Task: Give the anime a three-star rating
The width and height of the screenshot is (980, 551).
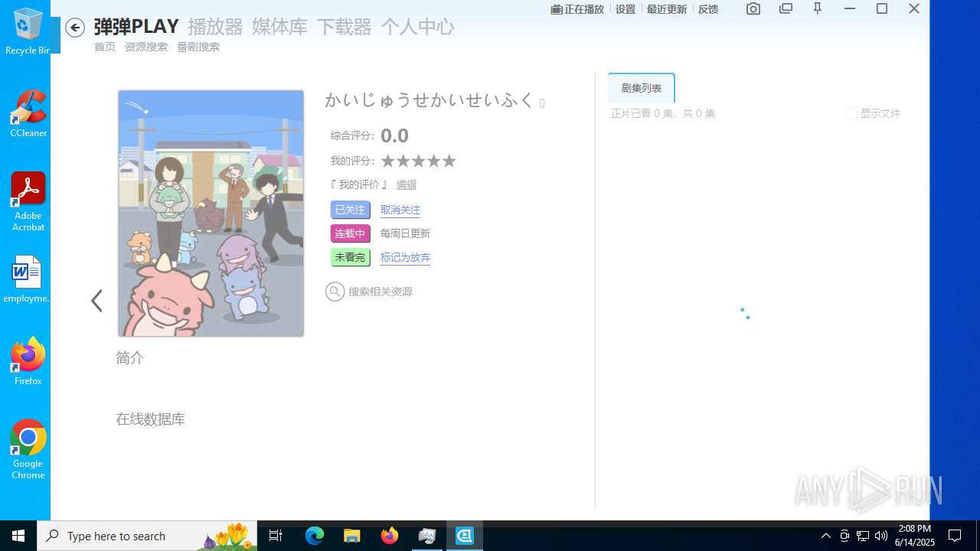Action: 418,161
